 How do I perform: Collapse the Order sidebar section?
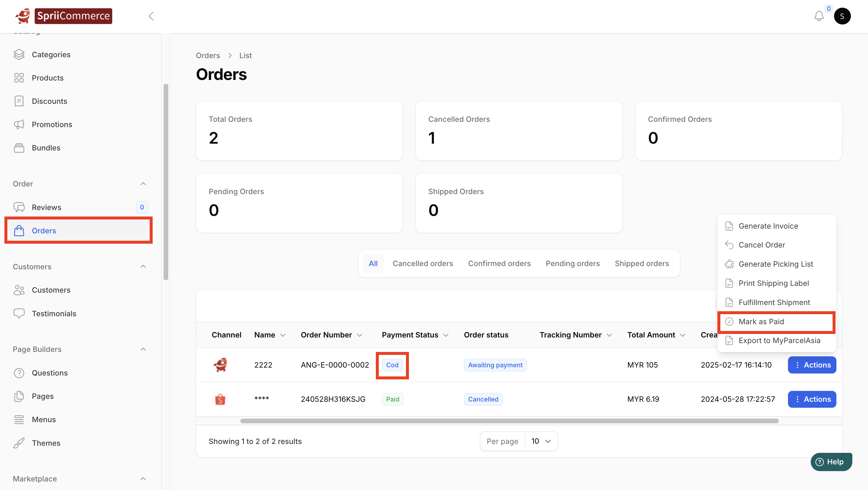pos(143,183)
